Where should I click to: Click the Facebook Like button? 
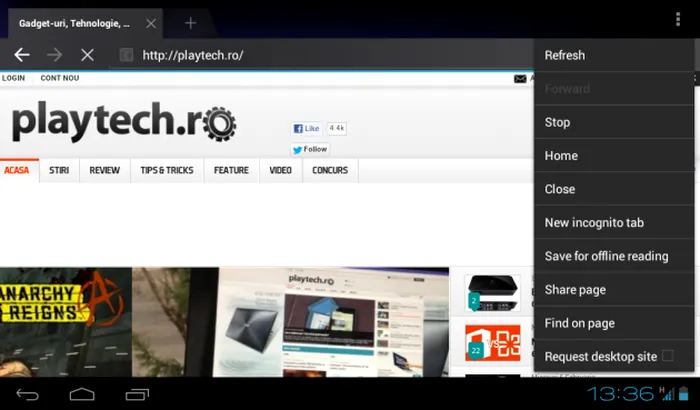pos(306,129)
